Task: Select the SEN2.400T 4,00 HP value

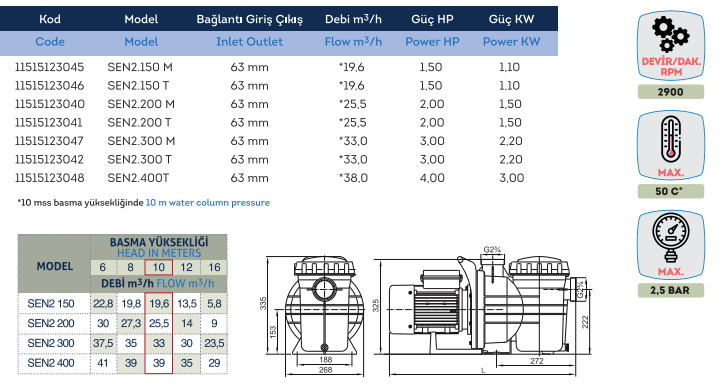Action: [432, 178]
